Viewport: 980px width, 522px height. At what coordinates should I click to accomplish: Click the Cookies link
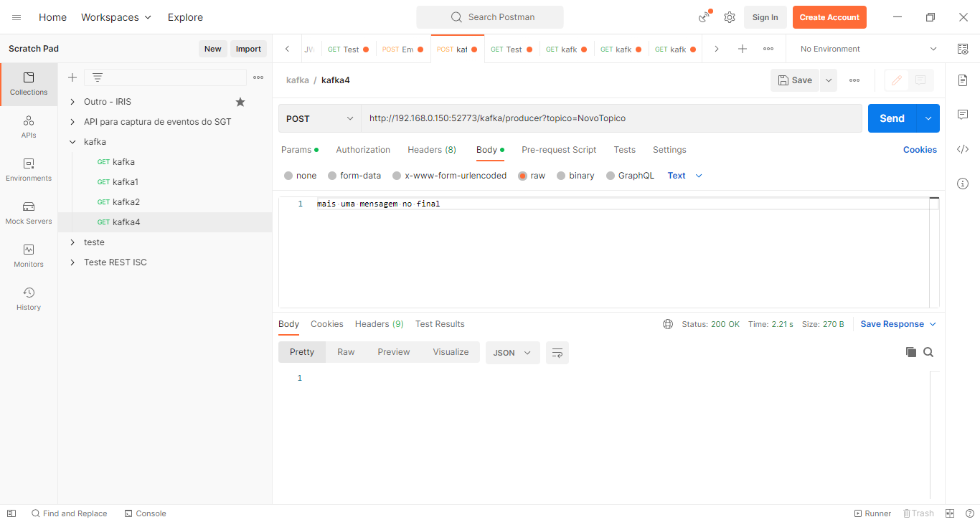(x=920, y=150)
